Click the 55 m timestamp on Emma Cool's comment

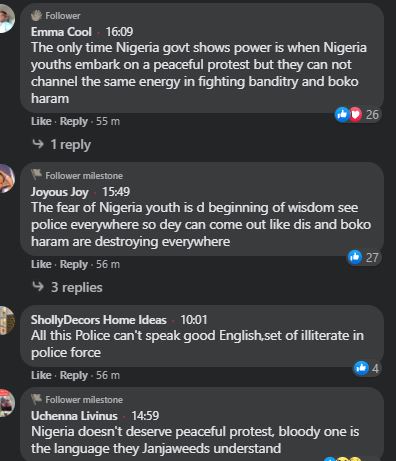pos(108,121)
